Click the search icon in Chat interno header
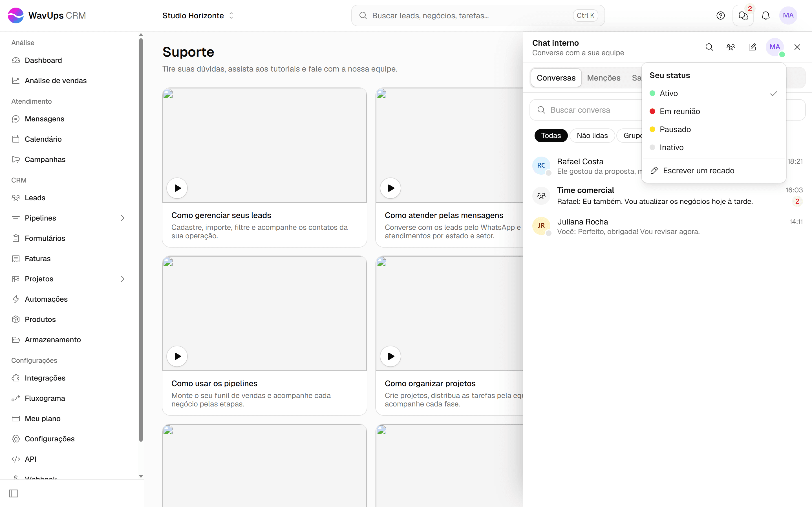This screenshot has height=507, width=812. click(709, 47)
